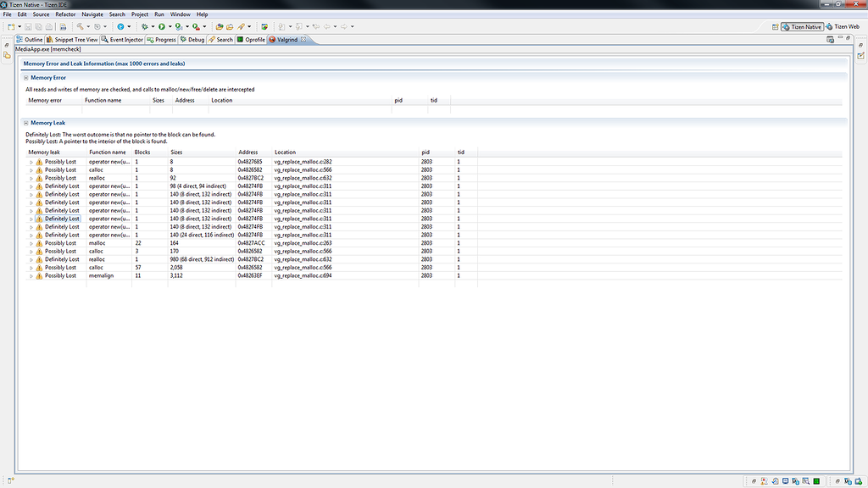Click the Open Task folder icon

point(230,26)
